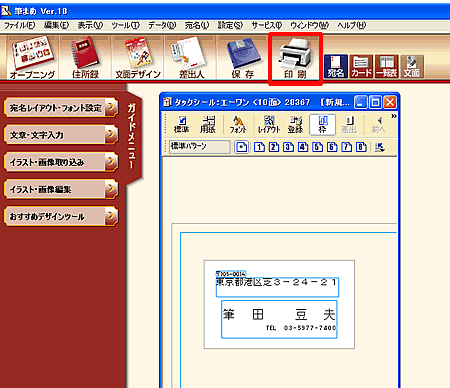Click the icon right of pattern 8
Screen dimensions: 450x388
380,147
